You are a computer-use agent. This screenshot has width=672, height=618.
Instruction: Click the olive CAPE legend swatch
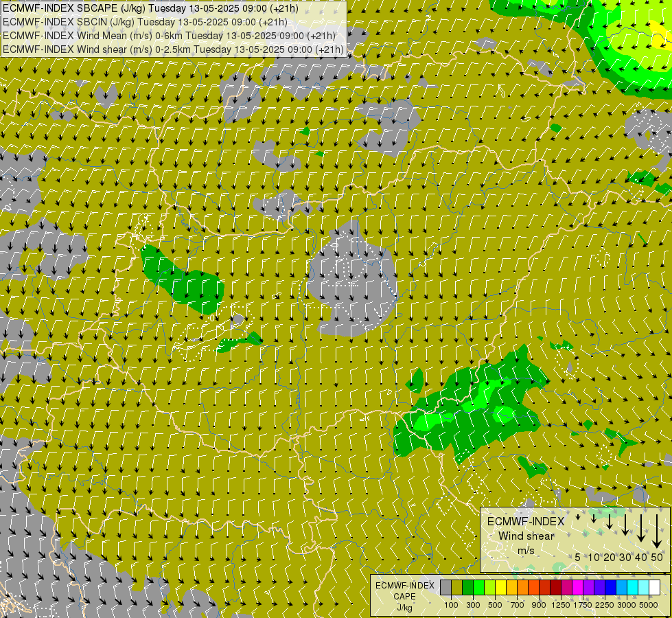[x=457, y=587]
